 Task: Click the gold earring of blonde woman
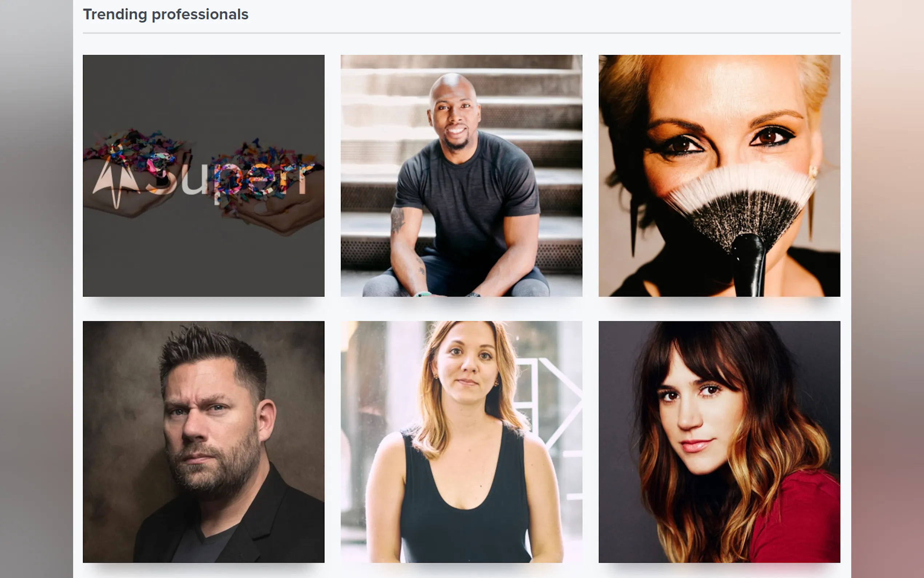tap(812, 172)
